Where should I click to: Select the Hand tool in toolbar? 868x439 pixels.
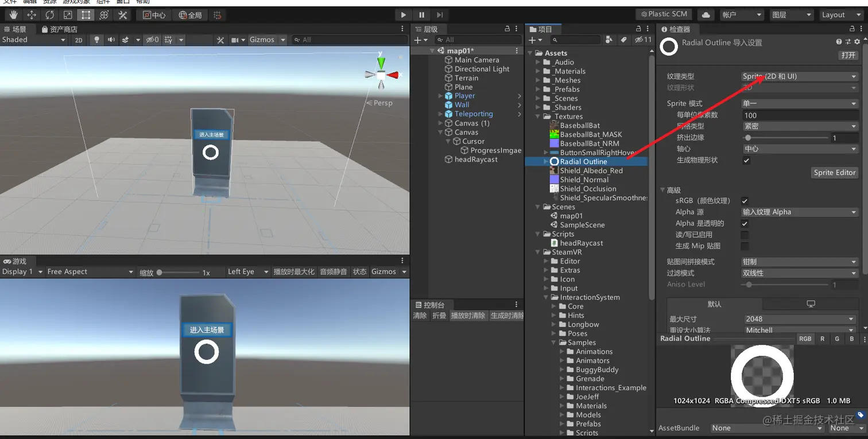tap(14, 15)
